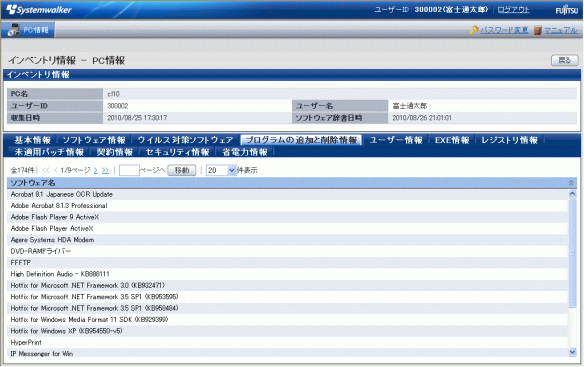584x367 pixels.
Task: Select row Adobe Flash Player 9 ActiveX
Action: 287,217
